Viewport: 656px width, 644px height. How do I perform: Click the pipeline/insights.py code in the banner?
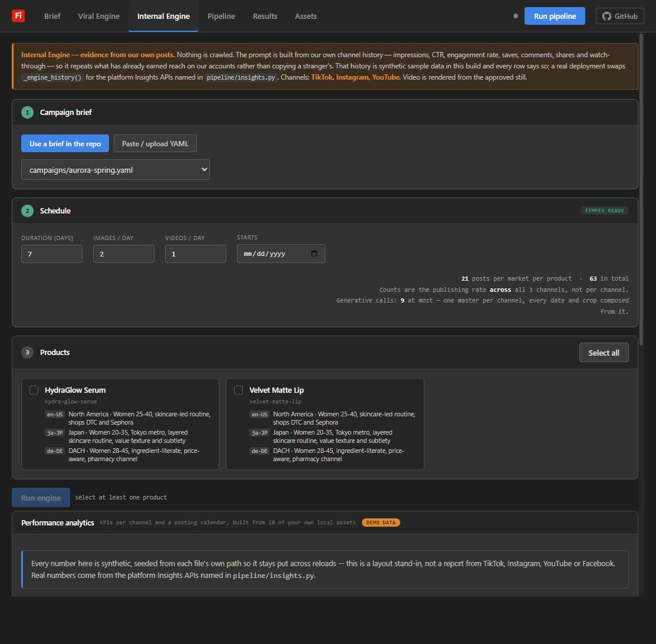tap(241, 77)
